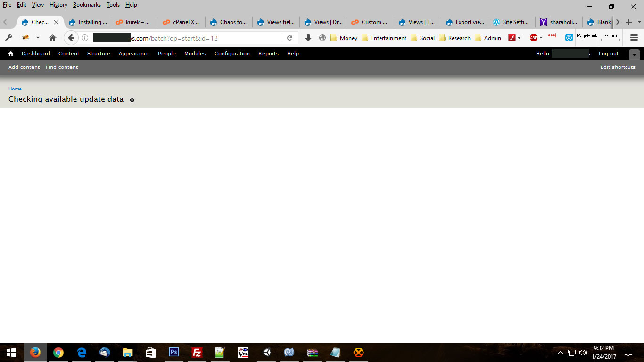This screenshot has width=644, height=362.
Task: Open the Tools menu
Action: 113,5
